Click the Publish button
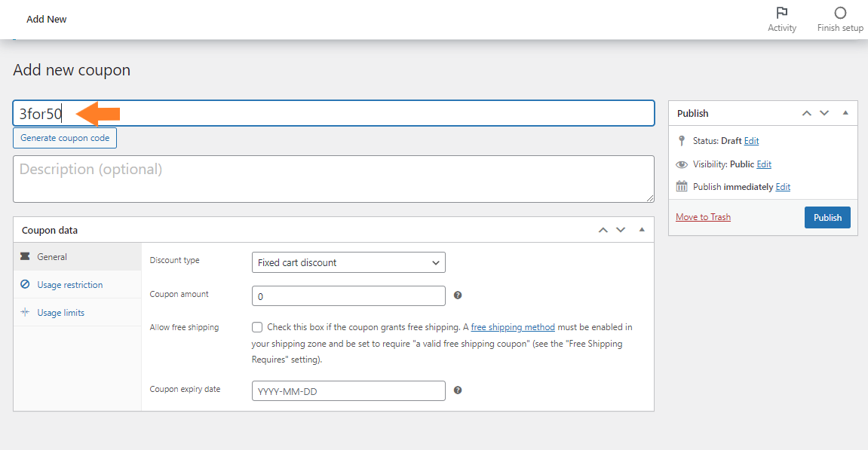This screenshot has width=868, height=450. pyautogui.click(x=827, y=218)
